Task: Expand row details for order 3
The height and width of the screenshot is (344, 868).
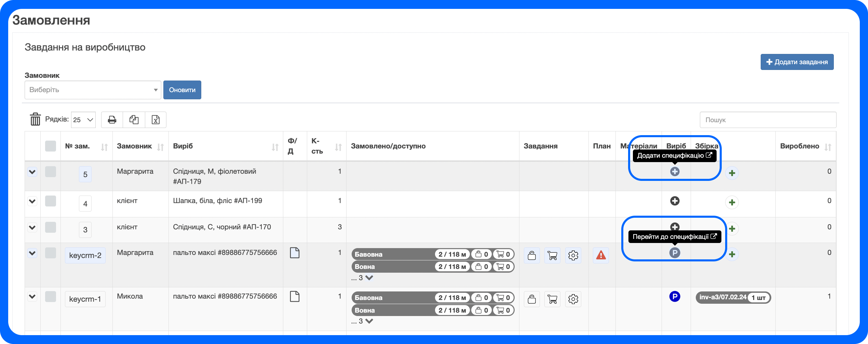Action: click(x=32, y=227)
